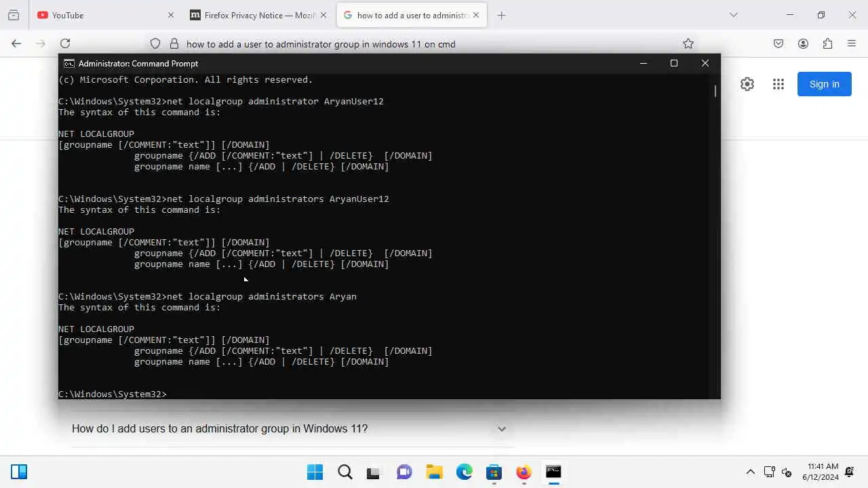Open the Windows Start menu
This screenshot has width=868, height=488.
pyautogui.click(x=315, y=472)
